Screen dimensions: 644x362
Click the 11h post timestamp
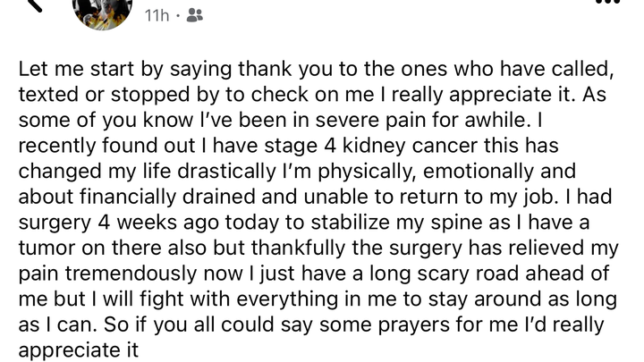pos(157,16)
